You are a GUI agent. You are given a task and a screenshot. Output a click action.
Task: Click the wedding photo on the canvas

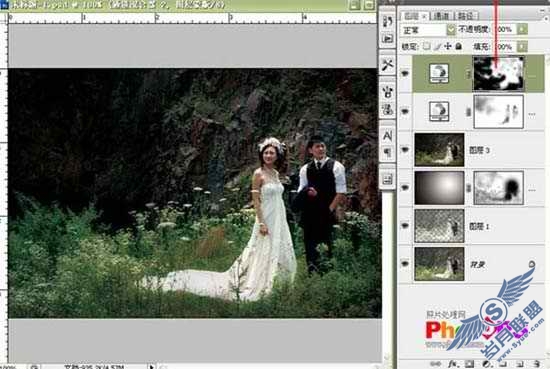coord(195,193)
